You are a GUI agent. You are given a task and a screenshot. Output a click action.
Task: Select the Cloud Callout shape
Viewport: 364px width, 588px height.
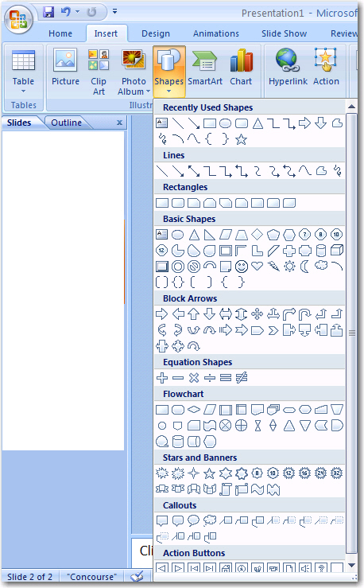tap(210, 520)
